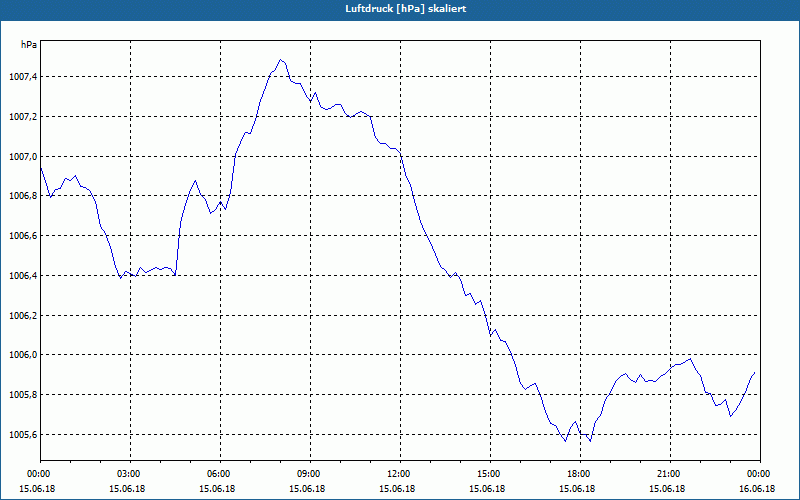Screen dimensions: 800x500
Task: Select the 1005,8 y-axis value
Action: point(23,395)
